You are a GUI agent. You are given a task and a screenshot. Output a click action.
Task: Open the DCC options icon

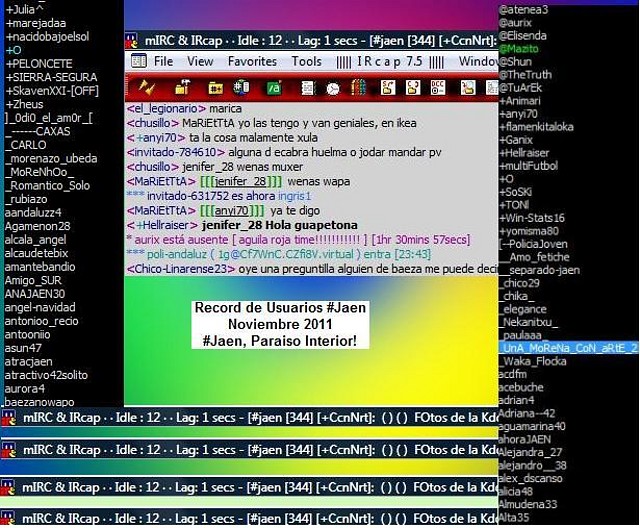pyautogui.click(x=438, y=87)
